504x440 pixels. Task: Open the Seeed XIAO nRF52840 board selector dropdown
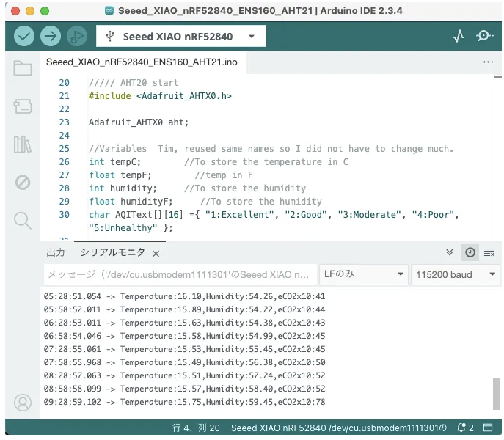181,37
